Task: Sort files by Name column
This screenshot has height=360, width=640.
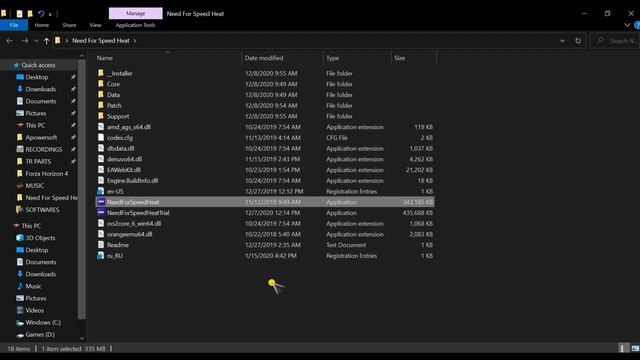Action: pyautogui.click(x=167, y=58)
